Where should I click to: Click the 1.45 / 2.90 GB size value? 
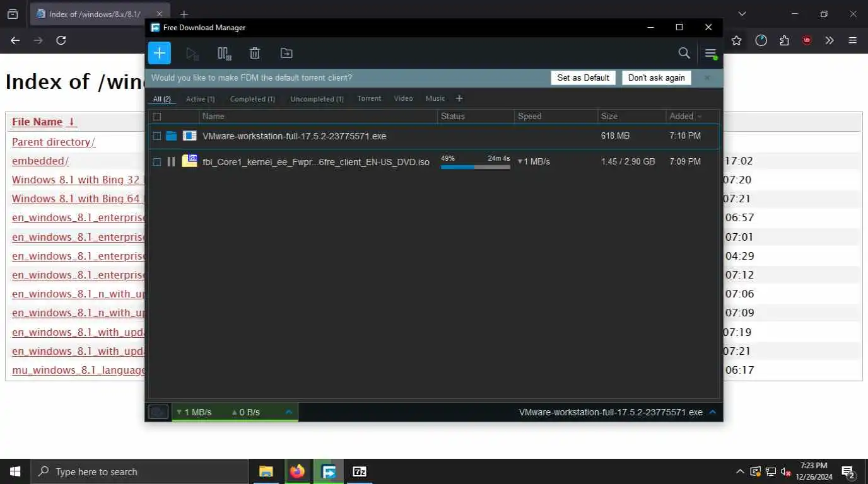(x=628, y=162)
